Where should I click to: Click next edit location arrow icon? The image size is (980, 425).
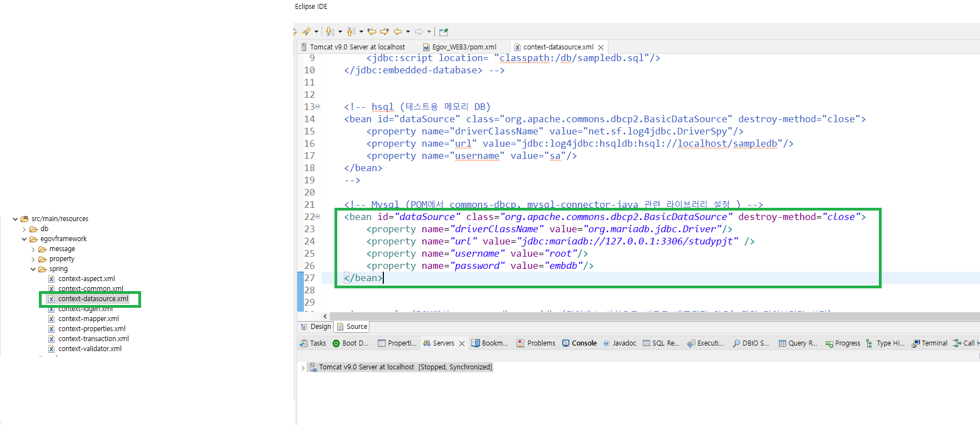point(384,32)
